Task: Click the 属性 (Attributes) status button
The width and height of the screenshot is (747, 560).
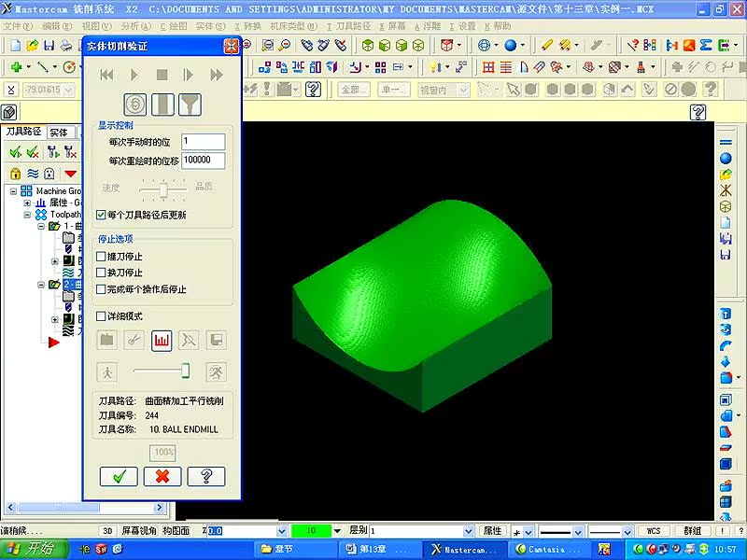Action: click(x=493, y=531)
